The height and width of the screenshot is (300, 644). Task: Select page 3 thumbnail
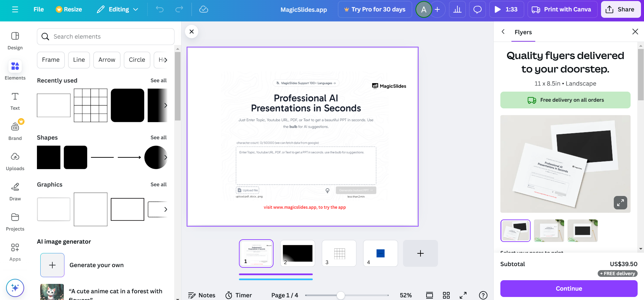pos(339,253)
